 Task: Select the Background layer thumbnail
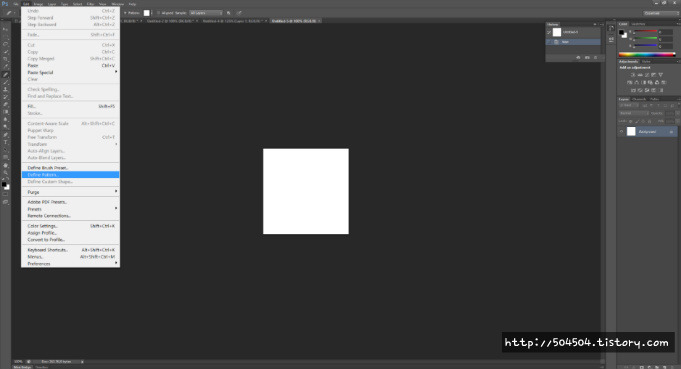tap(631, 131)
